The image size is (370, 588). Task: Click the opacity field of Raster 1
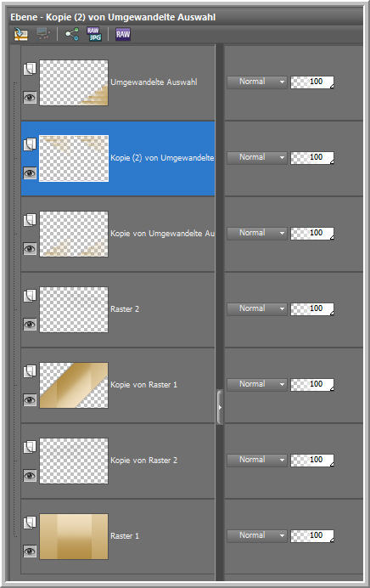coord(312,535)
